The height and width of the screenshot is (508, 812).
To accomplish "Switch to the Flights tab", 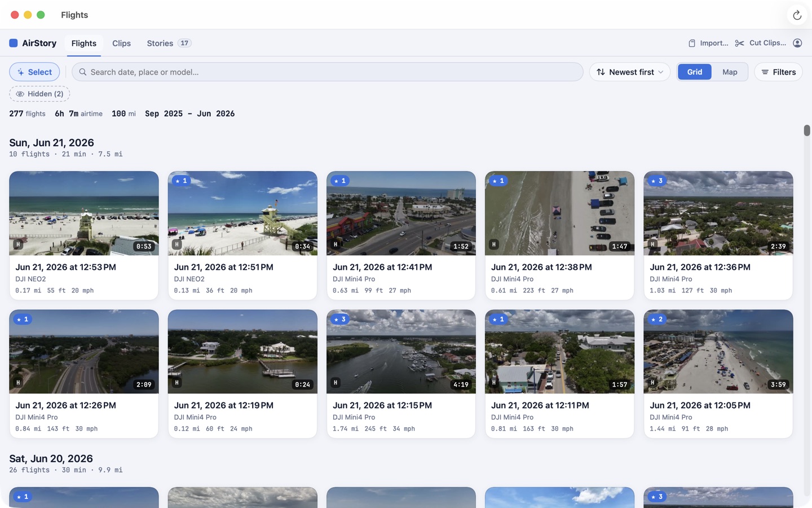I will pos(84,43).
